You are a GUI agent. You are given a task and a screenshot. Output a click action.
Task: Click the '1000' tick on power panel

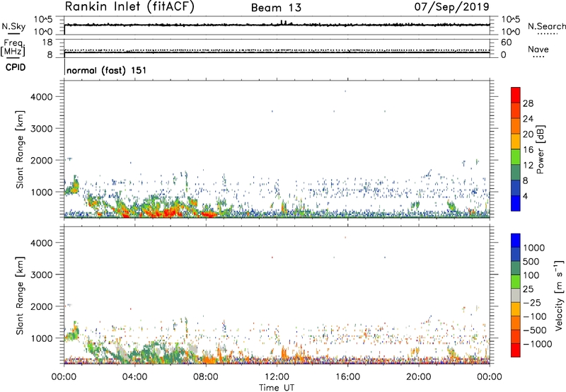pyautogui.click(x=42, y=192)
